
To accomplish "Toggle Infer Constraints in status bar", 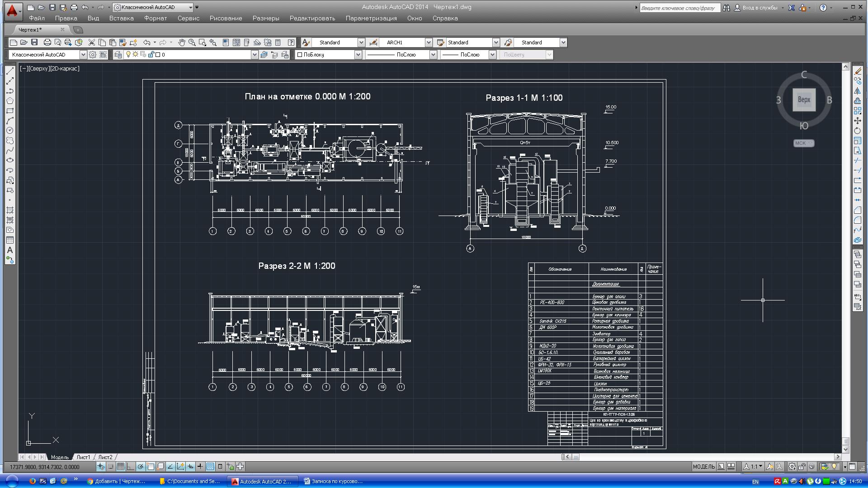I will pyautogui.click(x=101, y=467).
